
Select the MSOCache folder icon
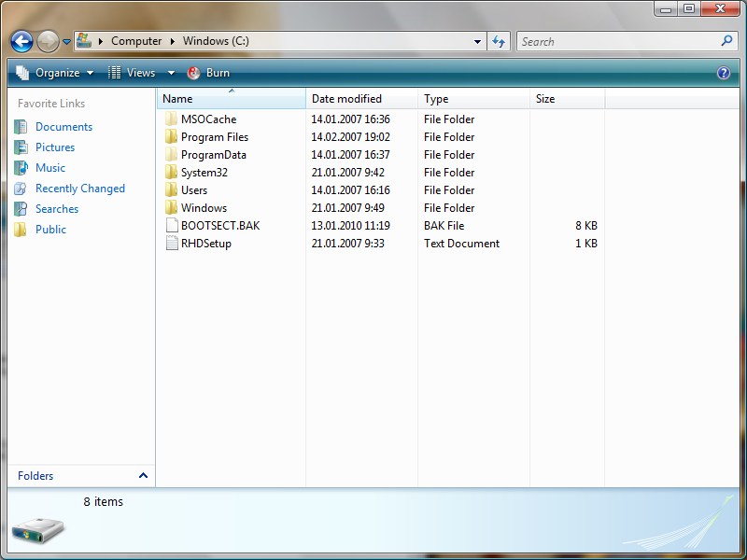click(x=171, y=119)
